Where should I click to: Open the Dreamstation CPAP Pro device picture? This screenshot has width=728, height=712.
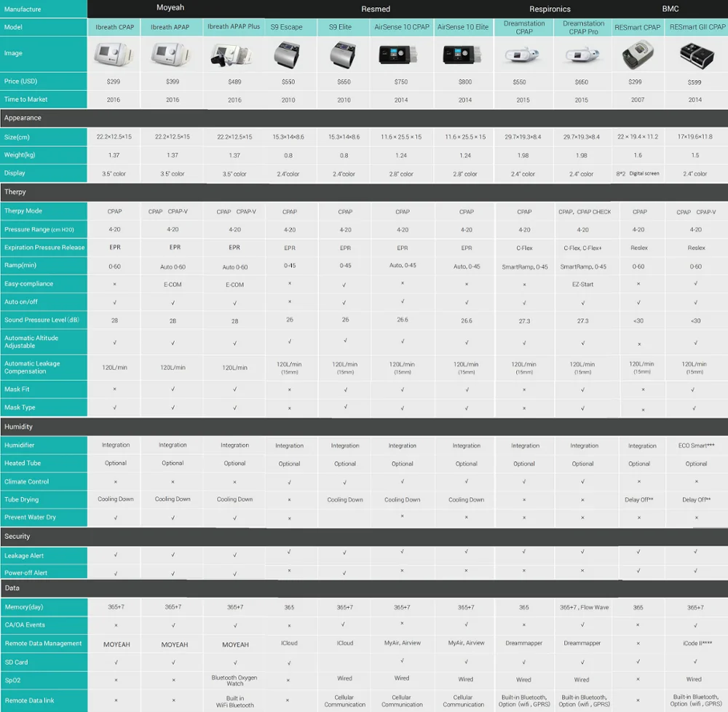click(582, 55)
